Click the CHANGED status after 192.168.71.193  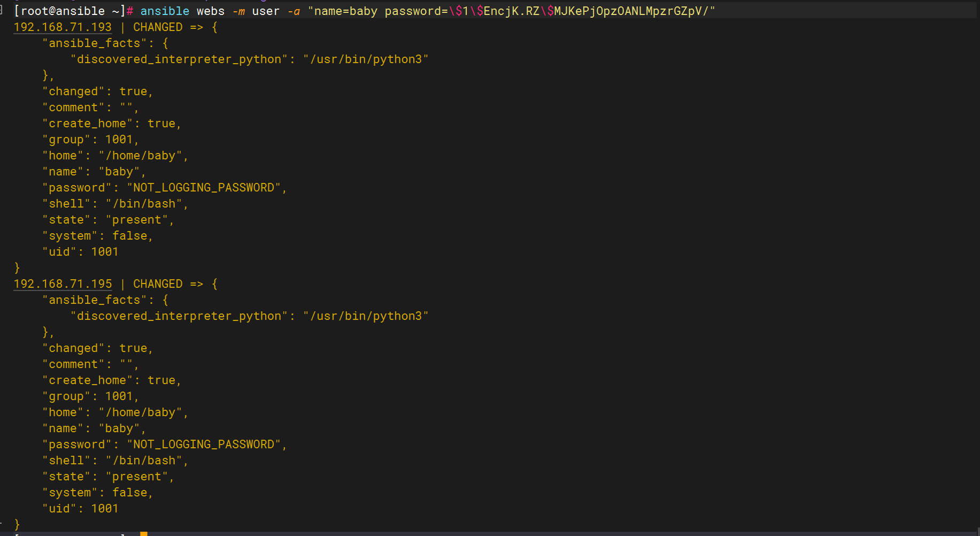point(158,27)
